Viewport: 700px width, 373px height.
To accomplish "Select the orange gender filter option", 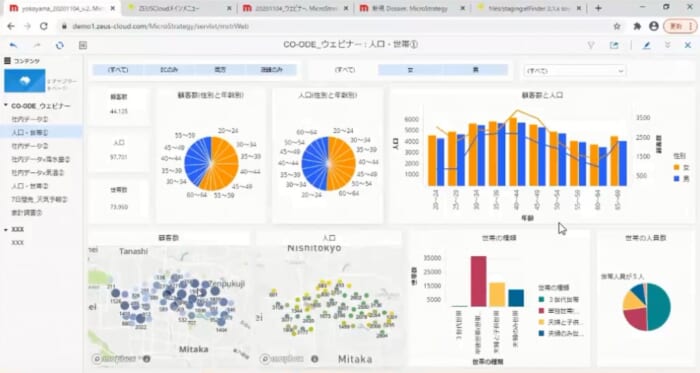I will [410, 70].
